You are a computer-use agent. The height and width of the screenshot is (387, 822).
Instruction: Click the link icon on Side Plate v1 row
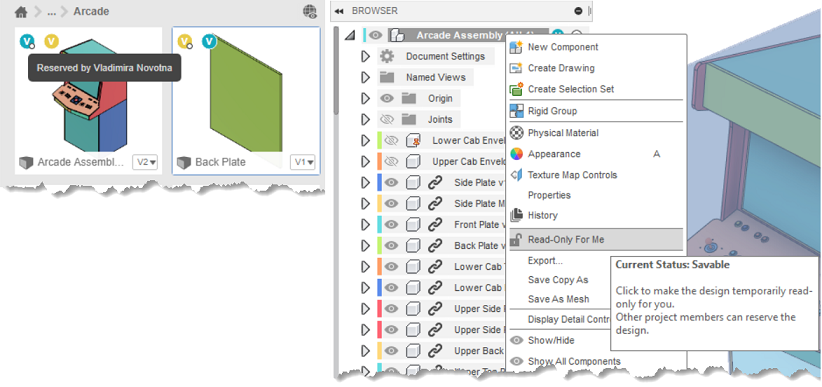[x=435, y=182]
